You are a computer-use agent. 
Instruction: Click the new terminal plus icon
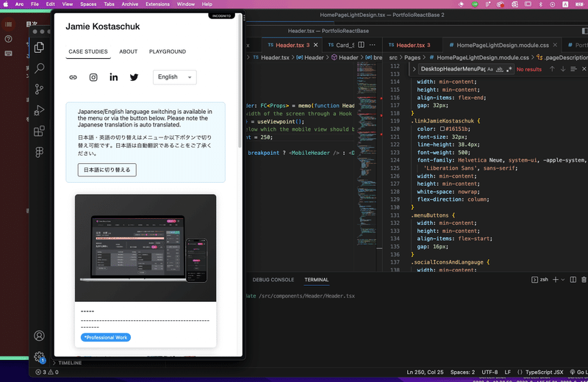point(556,280)
